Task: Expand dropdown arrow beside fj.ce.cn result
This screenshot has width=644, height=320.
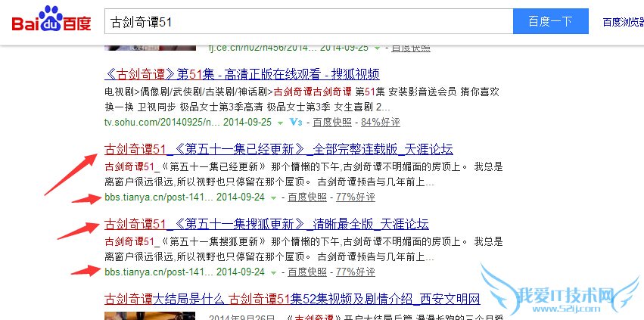Action: [x=377, y=48]
